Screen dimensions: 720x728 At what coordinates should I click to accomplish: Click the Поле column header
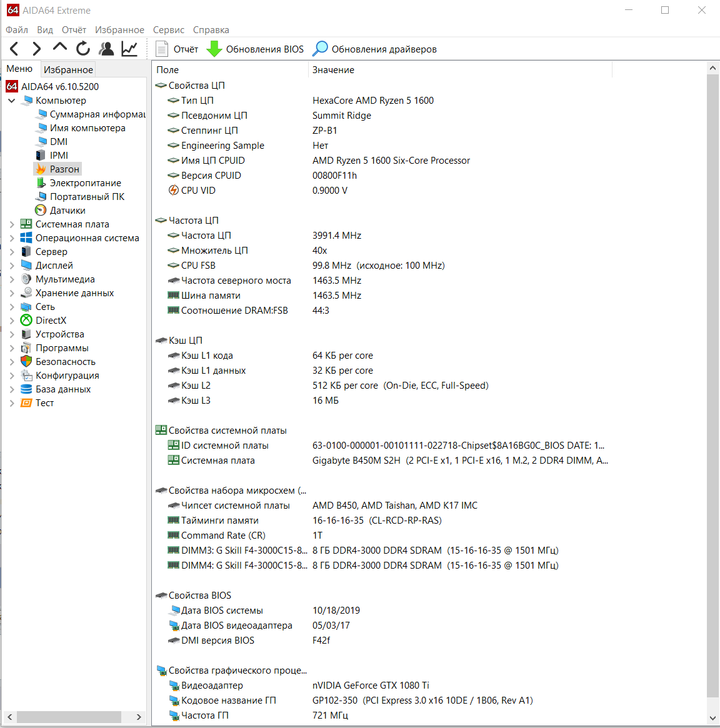[x=230, y=69]
